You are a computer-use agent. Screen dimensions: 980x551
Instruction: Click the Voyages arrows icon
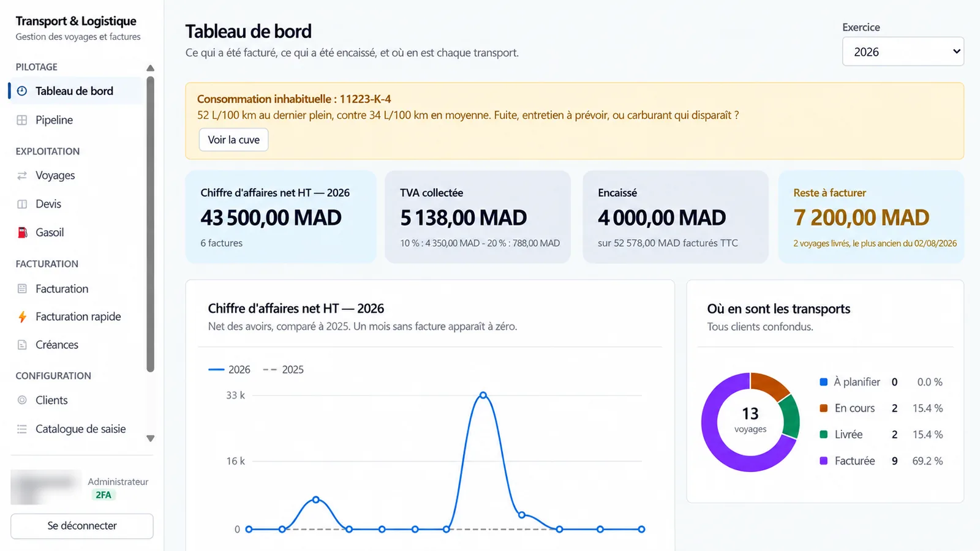click(22, 176)
